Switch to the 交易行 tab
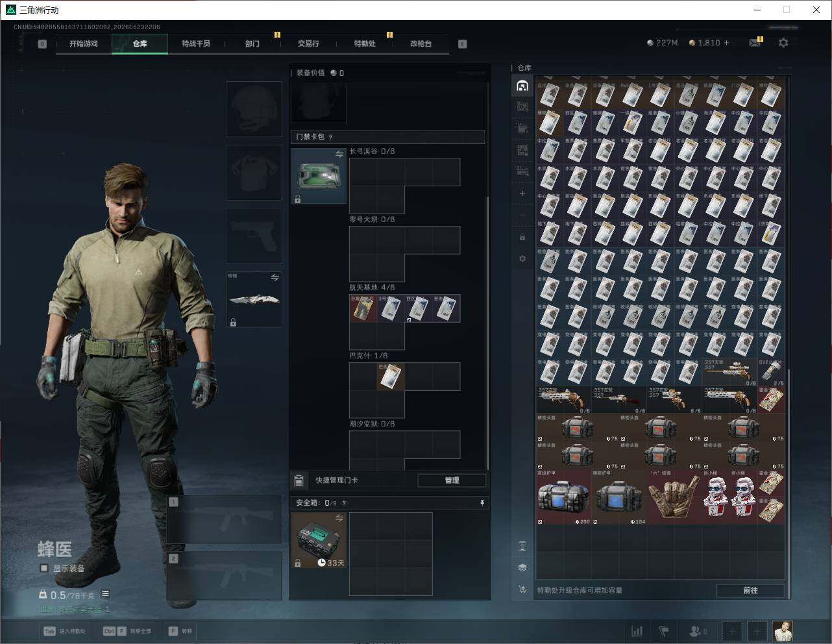Image resolution: width=832 pixels, height=644 pixels. 308,43
